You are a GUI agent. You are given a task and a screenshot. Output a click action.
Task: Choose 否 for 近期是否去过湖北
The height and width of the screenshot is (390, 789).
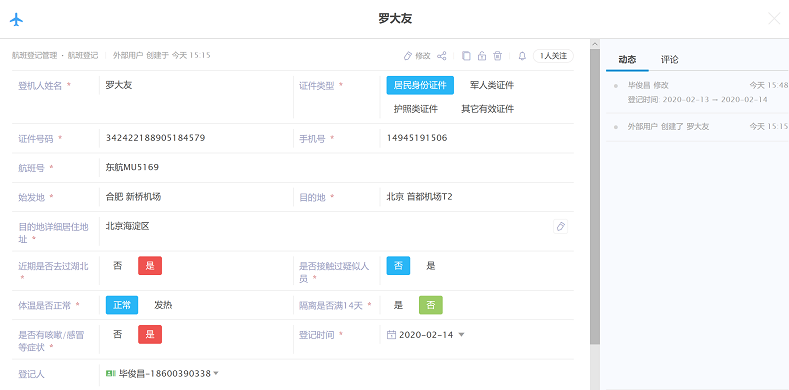tap(117, 266)
